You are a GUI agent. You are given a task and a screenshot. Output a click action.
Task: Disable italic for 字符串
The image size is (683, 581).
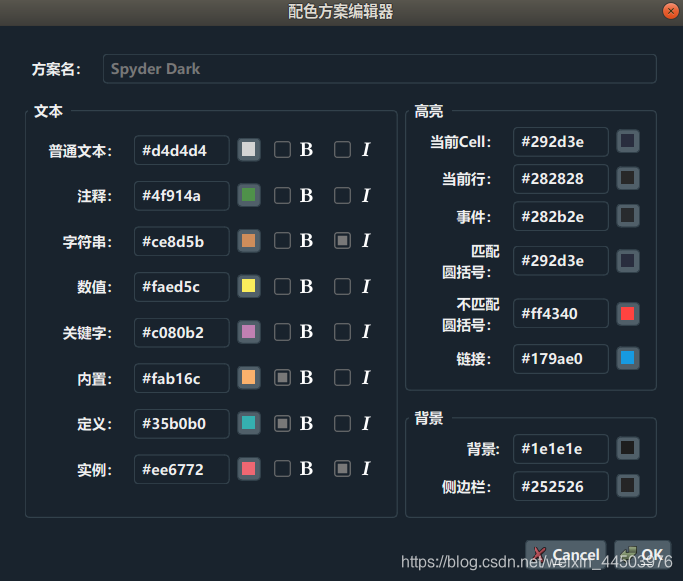342,240
